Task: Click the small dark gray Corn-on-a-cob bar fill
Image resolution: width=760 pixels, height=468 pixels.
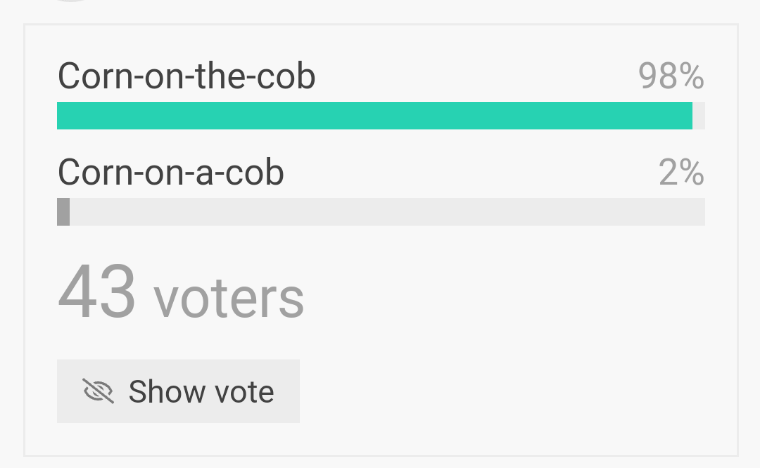Action: (x=63, y=212)
